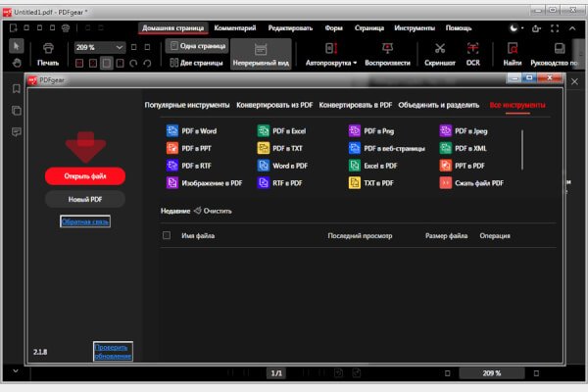Collapse the ribbon with top-right chevron
The image size is (588, 392).
[572, 28]
